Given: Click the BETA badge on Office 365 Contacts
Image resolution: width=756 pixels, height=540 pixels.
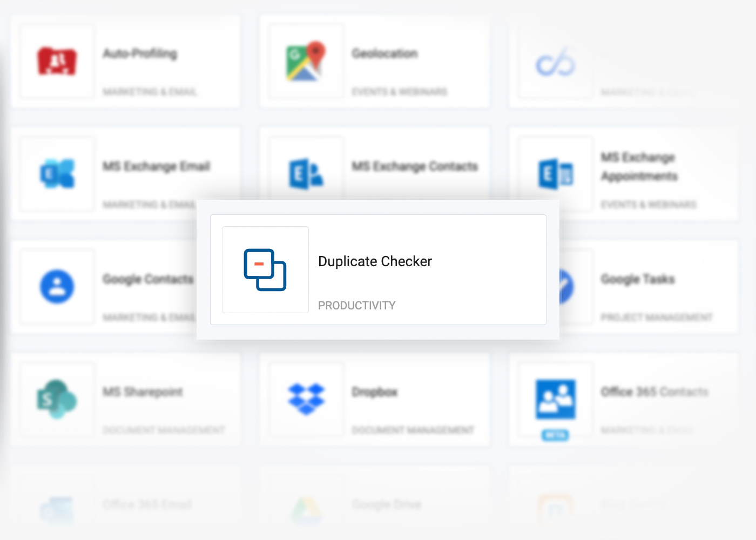Looking at the screenshot, I should pyautogui.click(x=556, y=435).
